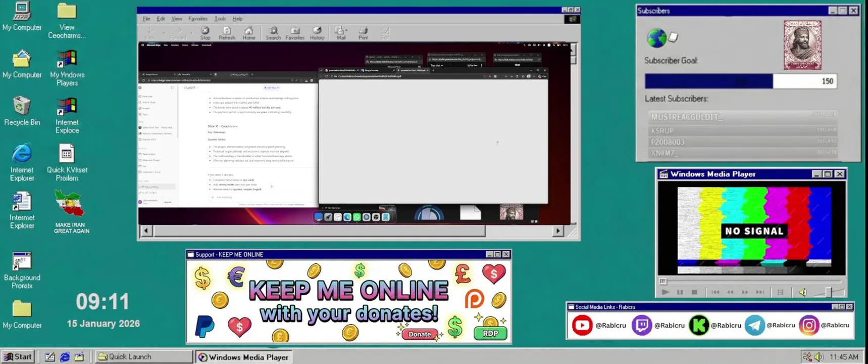Click the red Donate button
The width and height of the screenshot is (868, 364).
click(420, 334)
